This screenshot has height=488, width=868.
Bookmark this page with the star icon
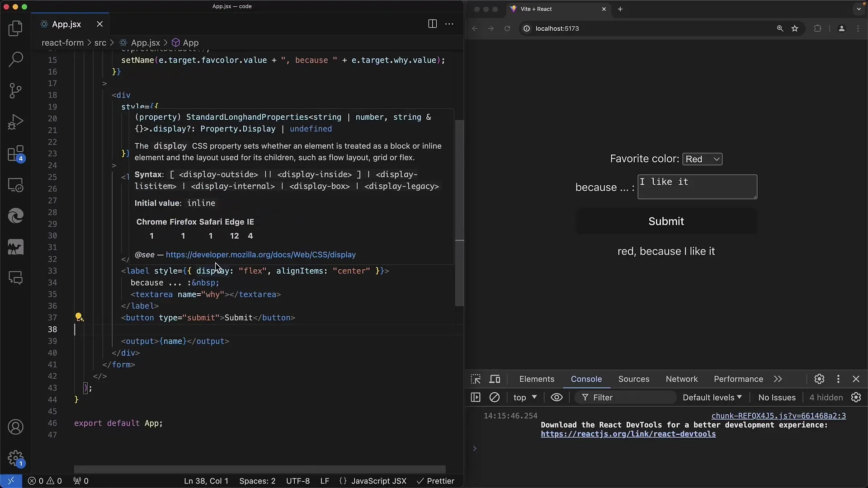click(795, 28)
